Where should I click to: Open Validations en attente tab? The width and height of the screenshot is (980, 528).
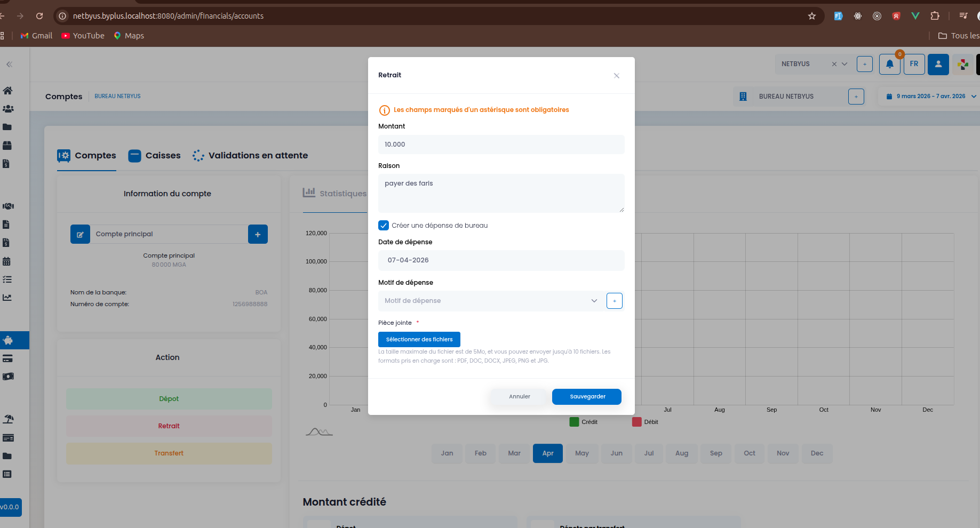click(x=250, y=156)
